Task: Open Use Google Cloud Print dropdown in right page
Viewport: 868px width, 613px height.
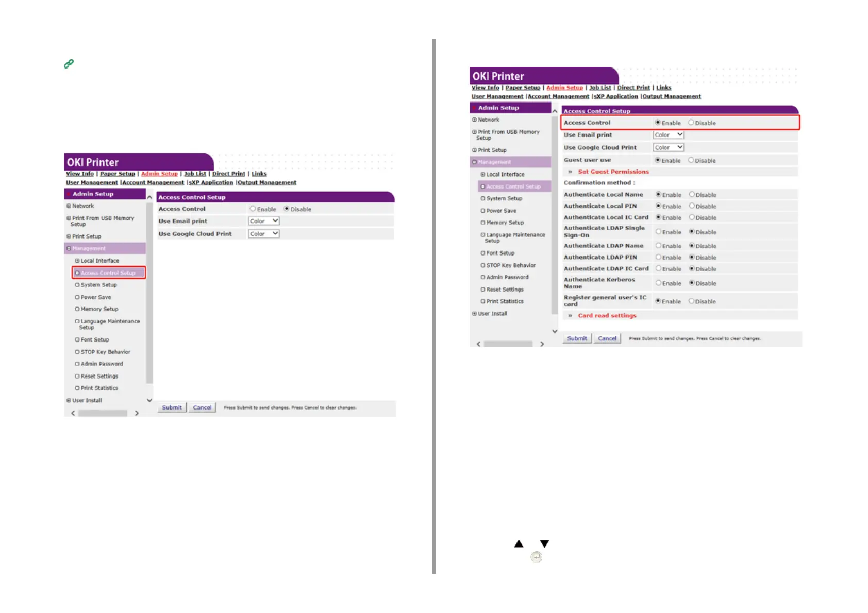Action: click(669, 148)
